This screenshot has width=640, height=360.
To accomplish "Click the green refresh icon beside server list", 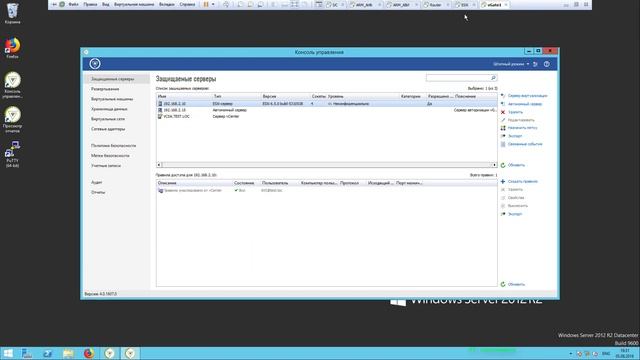I will [503, 165].
